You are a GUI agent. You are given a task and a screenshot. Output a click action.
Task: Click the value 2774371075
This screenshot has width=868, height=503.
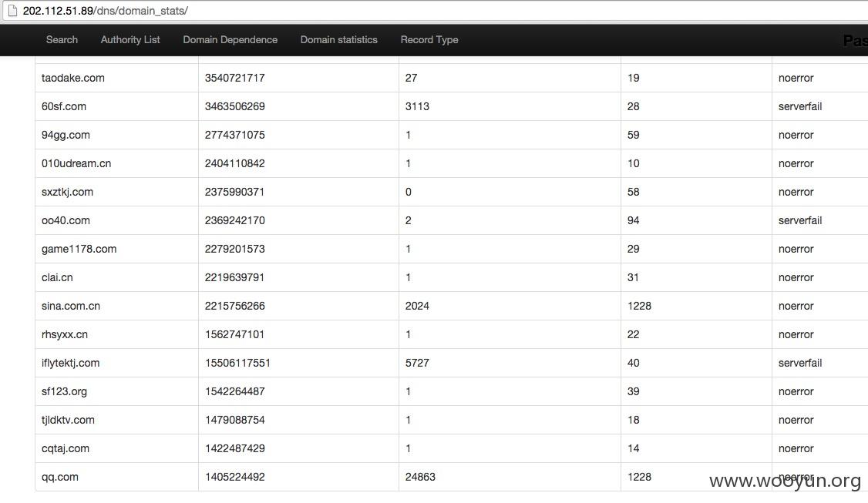[x=234, y=135]
